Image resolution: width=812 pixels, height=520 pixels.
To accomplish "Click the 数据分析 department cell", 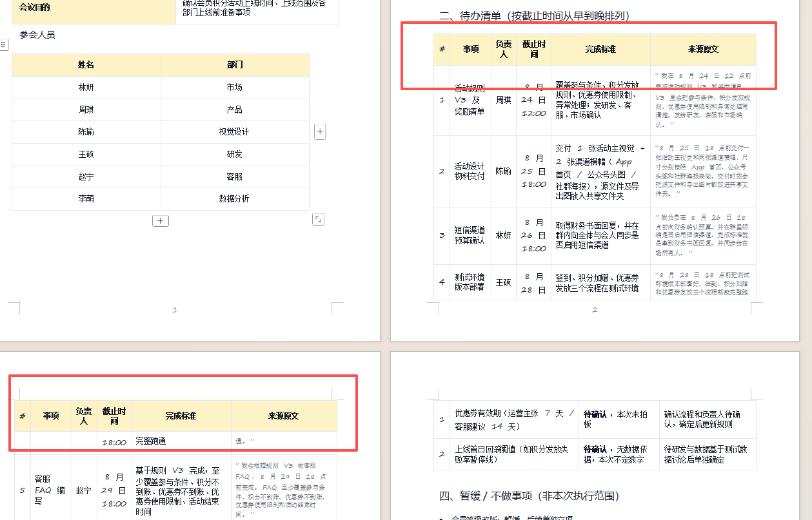I will (235, 199).
